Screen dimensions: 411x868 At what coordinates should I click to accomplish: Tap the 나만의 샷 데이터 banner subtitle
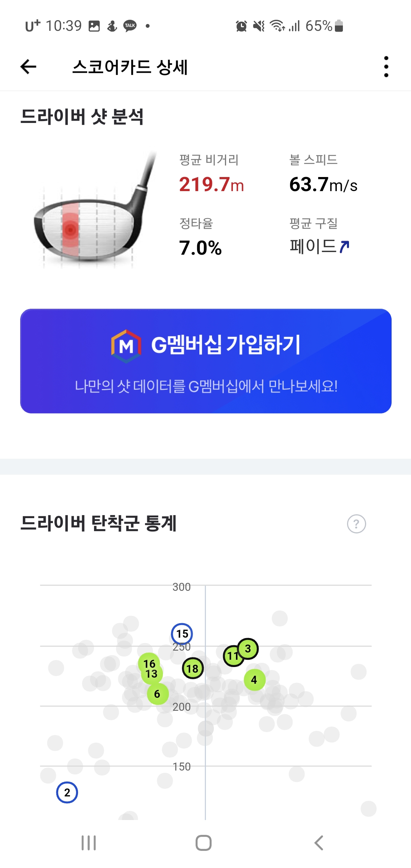(x=206, y=386)
